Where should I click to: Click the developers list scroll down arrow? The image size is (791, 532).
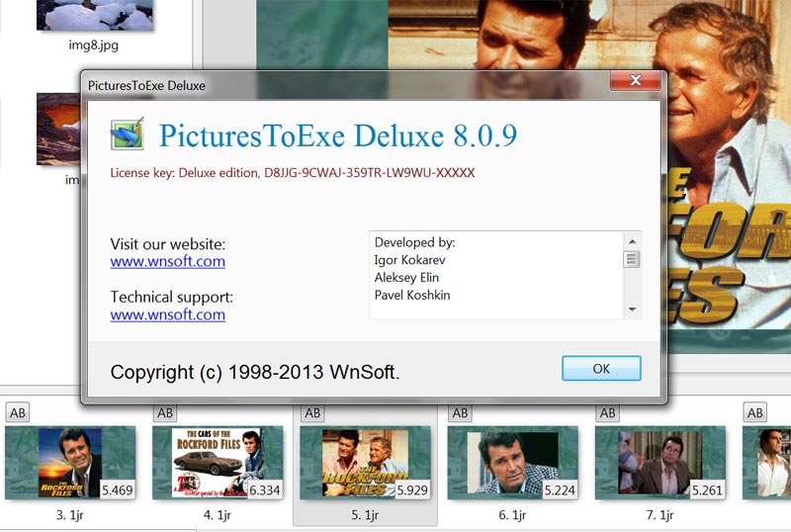point(632,309)
